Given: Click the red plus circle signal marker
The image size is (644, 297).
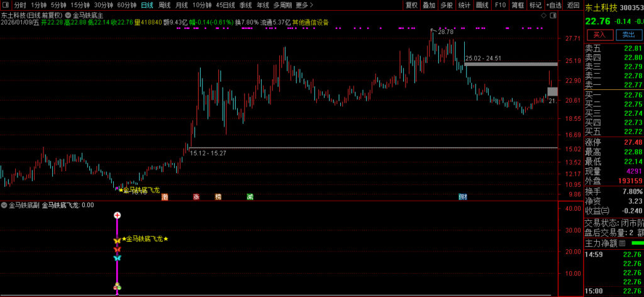Looking at the screenshot, I should pos(117,216).
